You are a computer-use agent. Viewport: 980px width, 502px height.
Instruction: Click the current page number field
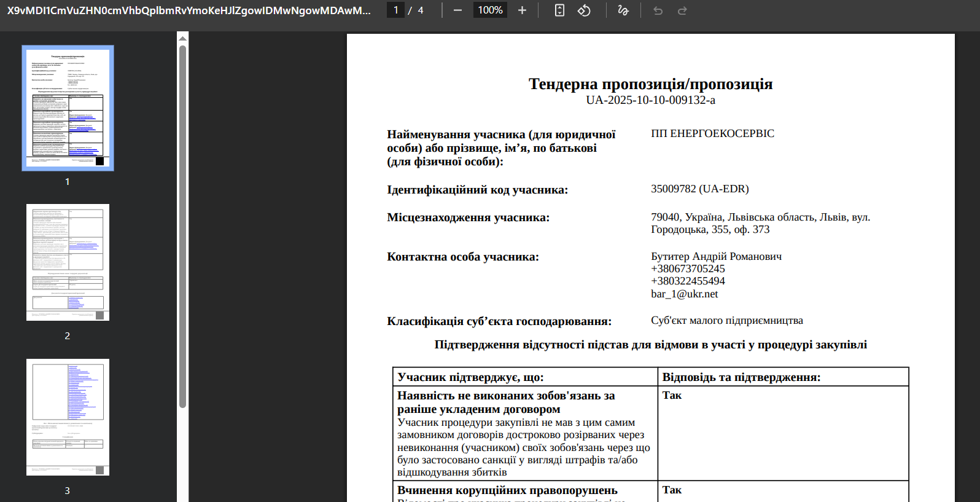(x=396, y=10)
